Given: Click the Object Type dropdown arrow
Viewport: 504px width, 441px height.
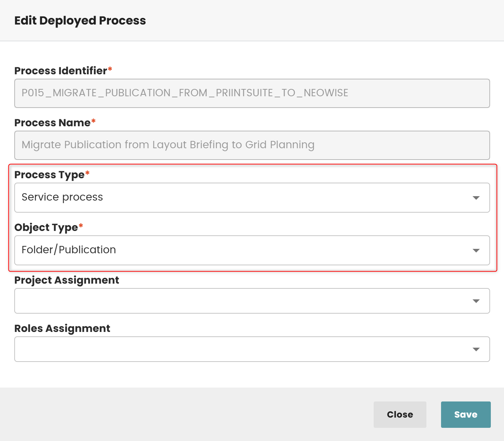Looking at the screenshot, I should tap(476, 250).
